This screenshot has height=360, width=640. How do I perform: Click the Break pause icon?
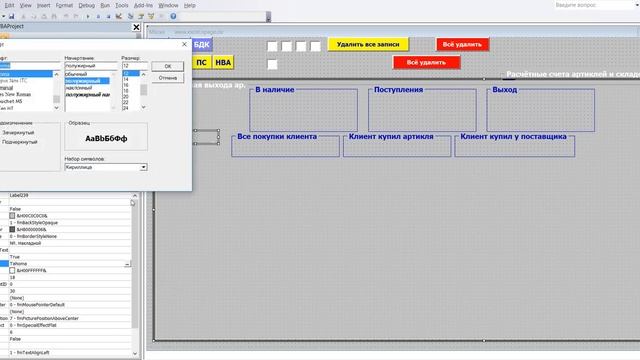coord(98,16)
